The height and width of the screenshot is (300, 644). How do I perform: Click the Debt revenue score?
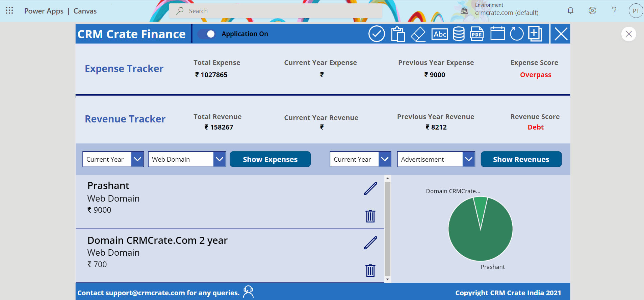click(x=536, y=127)
